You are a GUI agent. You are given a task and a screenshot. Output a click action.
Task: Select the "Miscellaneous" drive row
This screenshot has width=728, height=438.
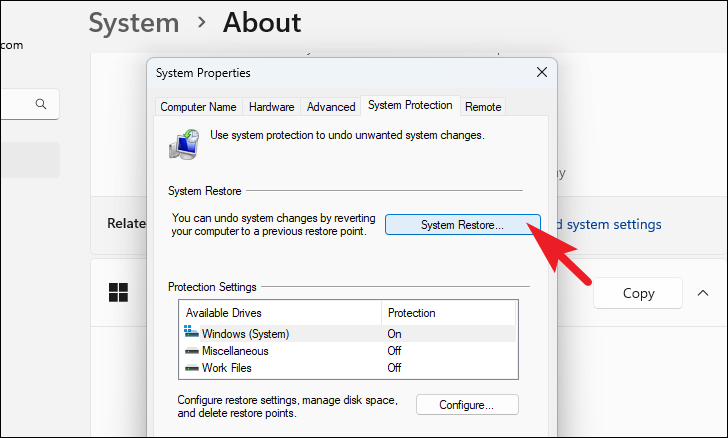(x=348, y=351)
